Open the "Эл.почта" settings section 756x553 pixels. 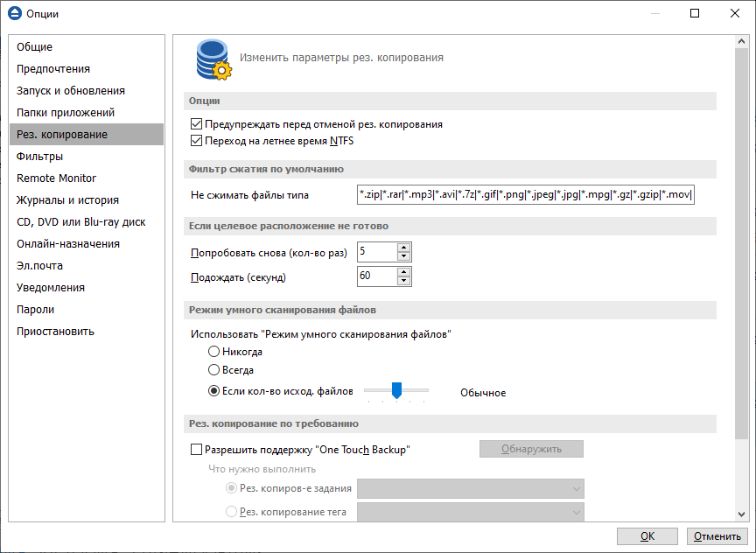(x=40, y=266)
